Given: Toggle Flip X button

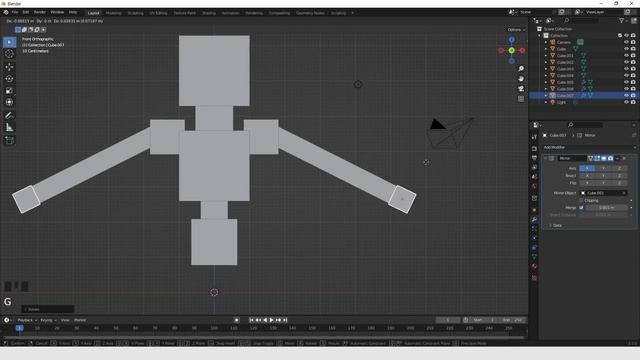Looking at the screenshot, I should pyautogui.click(x=587, y=183).
